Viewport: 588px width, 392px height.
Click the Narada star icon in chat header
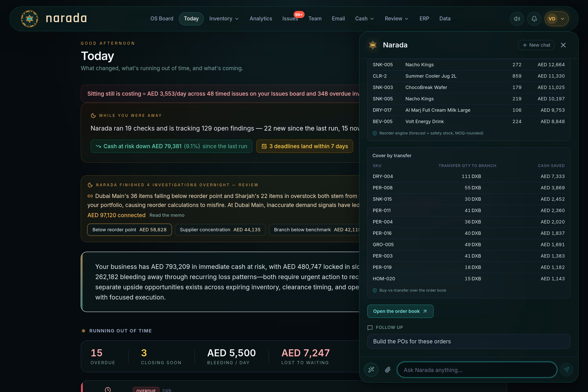[373, 45]
